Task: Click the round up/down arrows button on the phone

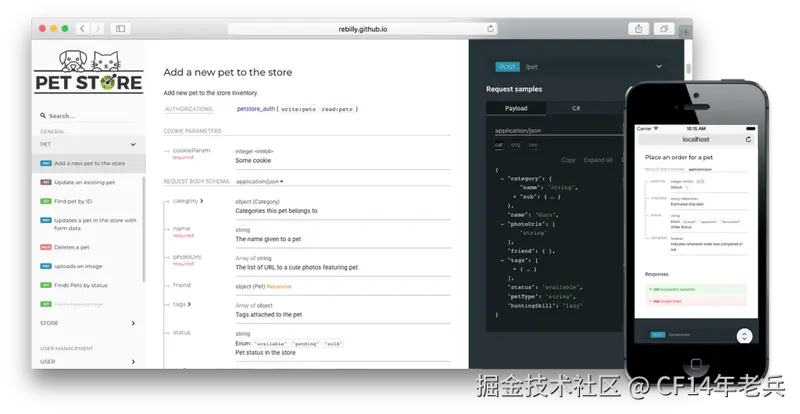Action: 744,335
